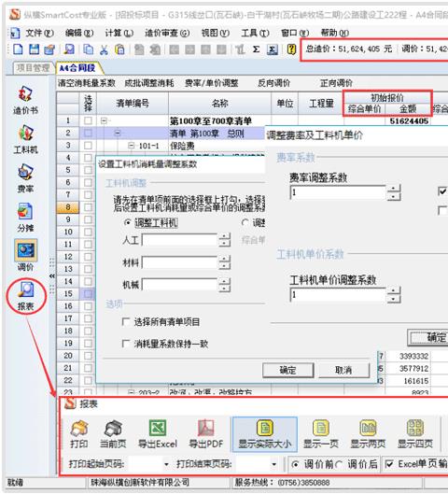The width and height of the screenshot is (448, 494).
Task: Click 成批调整消耗
Action: [149, 83]
